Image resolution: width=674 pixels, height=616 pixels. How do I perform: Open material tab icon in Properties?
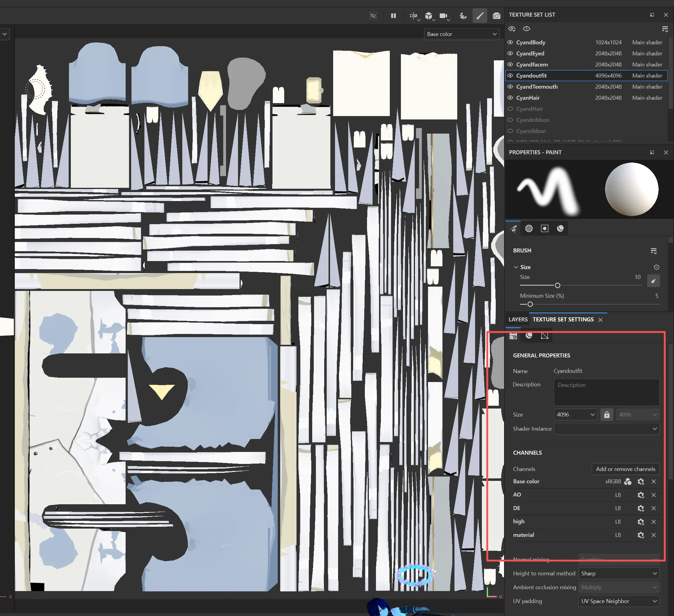coord(560,229)
